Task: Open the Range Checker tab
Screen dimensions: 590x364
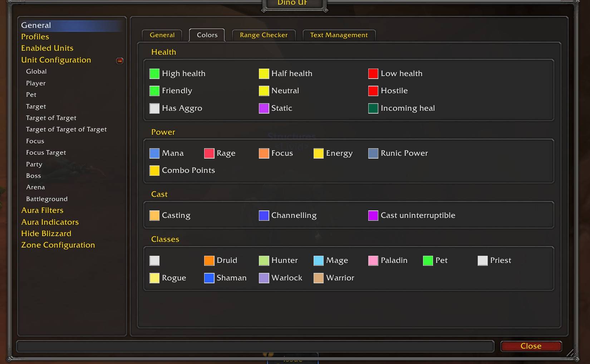Action: [x=264, y=35]
